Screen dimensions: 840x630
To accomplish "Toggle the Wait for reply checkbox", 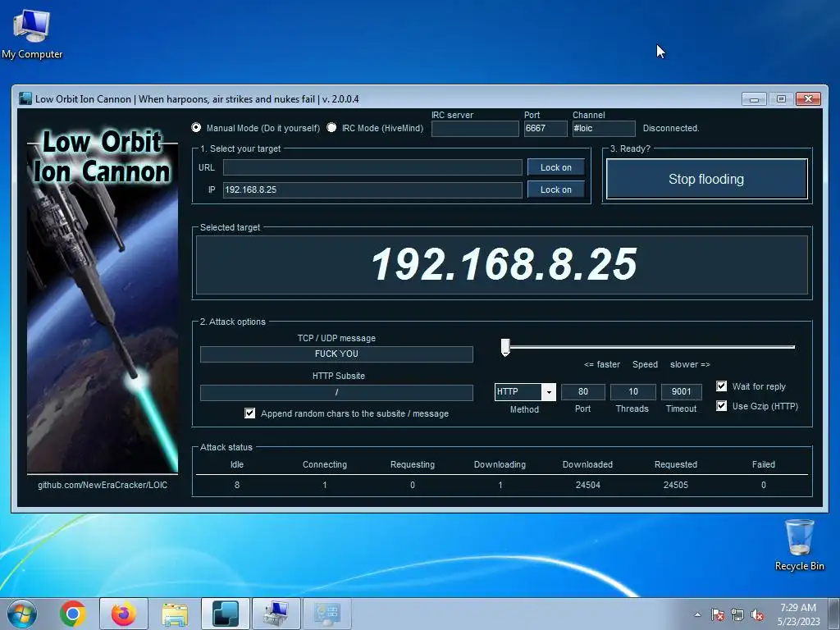I will (x=722, y=386).
